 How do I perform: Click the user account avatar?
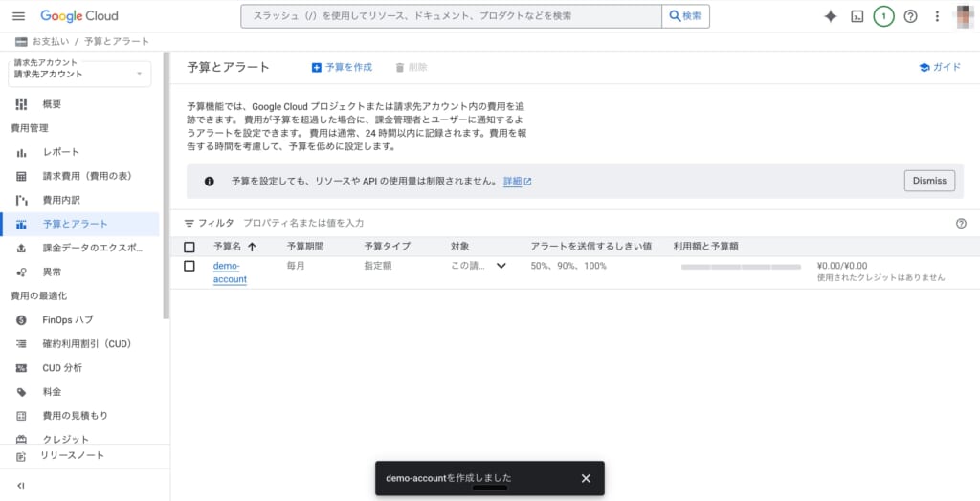pyautogui.click(x=966, y=16)
